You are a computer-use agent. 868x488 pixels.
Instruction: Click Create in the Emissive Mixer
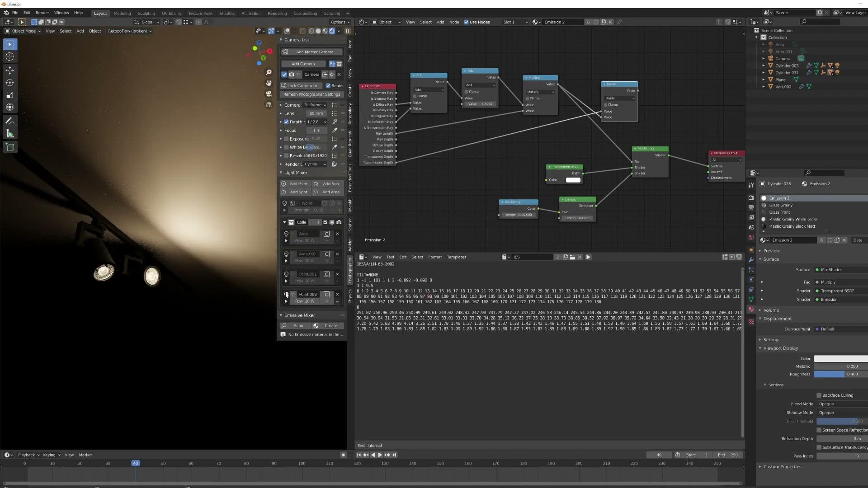pos(328,326)
